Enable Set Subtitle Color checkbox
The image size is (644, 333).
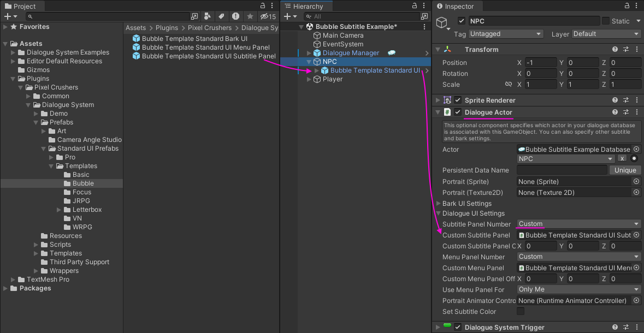(521, 311)
